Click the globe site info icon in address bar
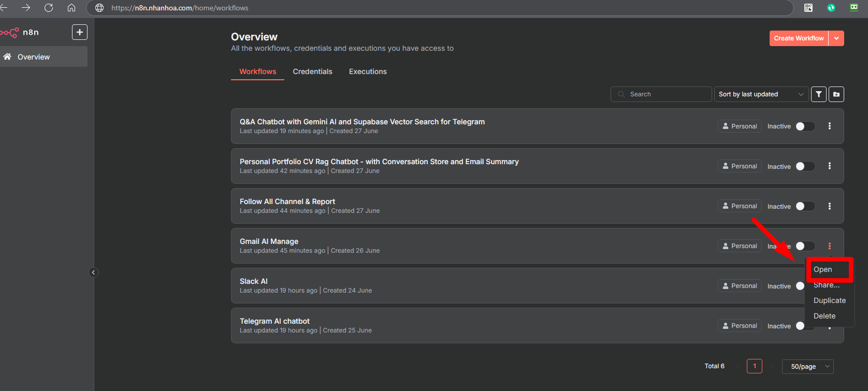This screenshot has width=868, height=391. [x=99, y=8]
